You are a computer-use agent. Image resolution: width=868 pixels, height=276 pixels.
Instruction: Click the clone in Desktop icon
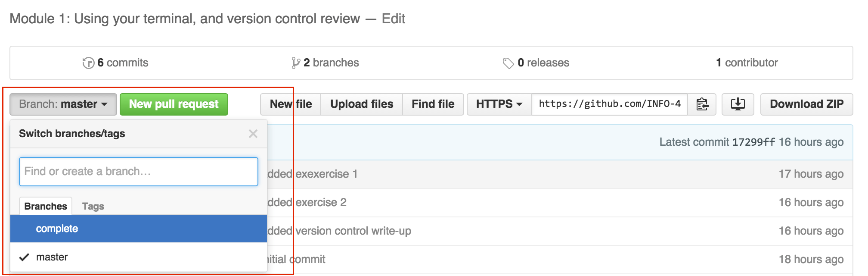[738, 104]
